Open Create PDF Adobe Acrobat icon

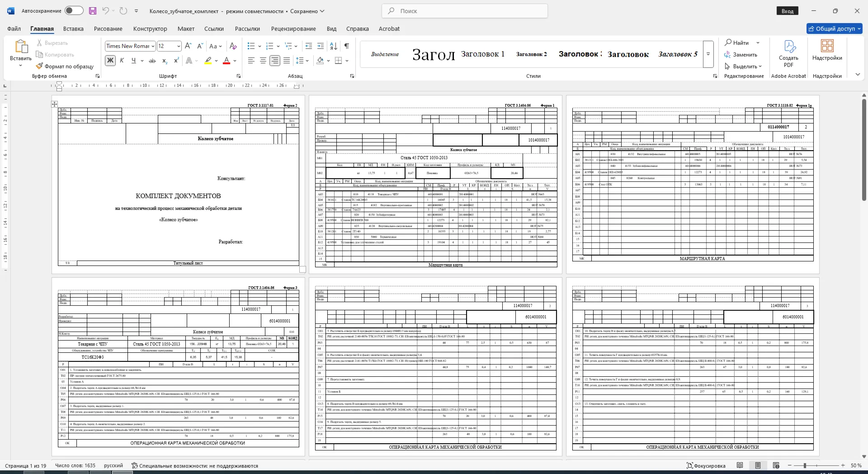click(x=788, y=54)
